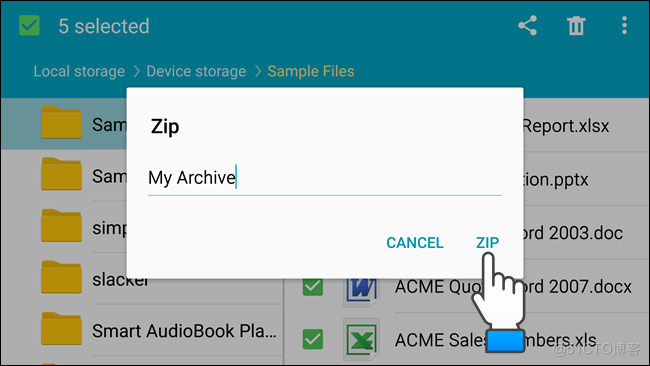Go to Local storage breadcrumb
650x366 pixels.
[x=79, y=71]
